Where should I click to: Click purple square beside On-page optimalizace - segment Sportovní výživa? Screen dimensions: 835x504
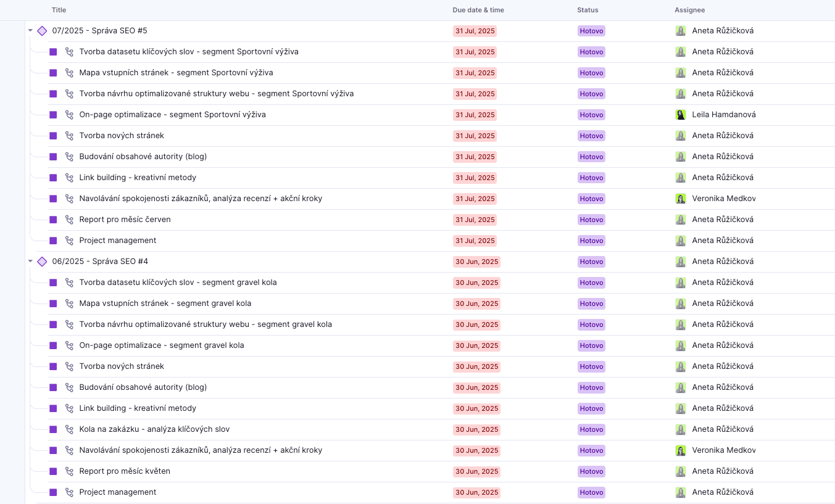pos(53,115)
